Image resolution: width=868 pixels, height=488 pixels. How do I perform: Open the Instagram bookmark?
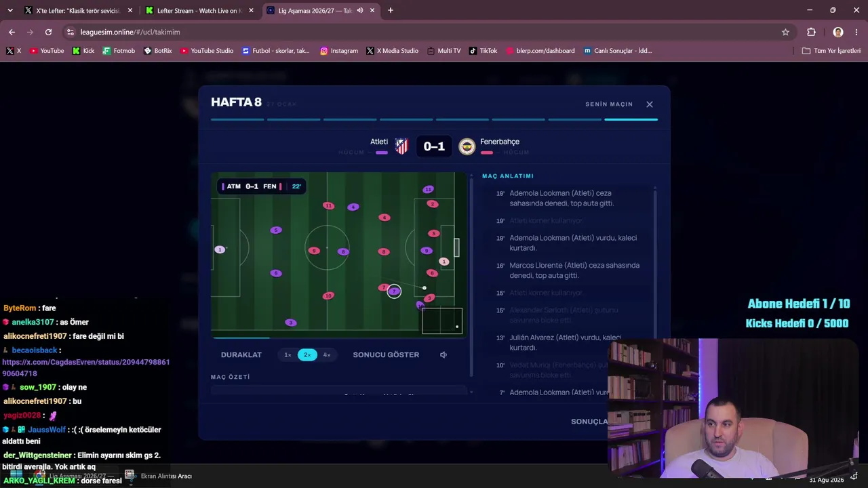point(339,51)
